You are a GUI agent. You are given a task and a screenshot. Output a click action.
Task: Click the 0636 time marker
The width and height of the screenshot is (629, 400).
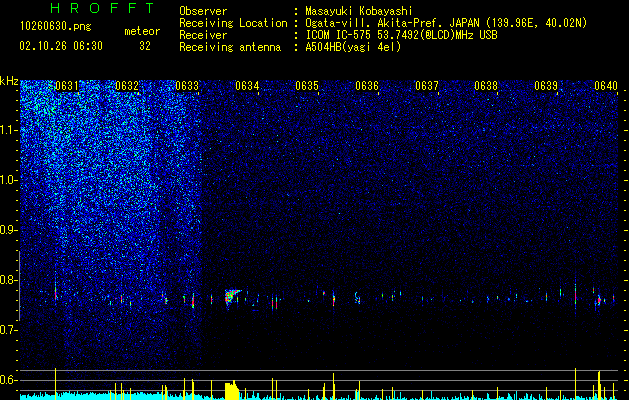pyautogui.click(x=367, y=86)
